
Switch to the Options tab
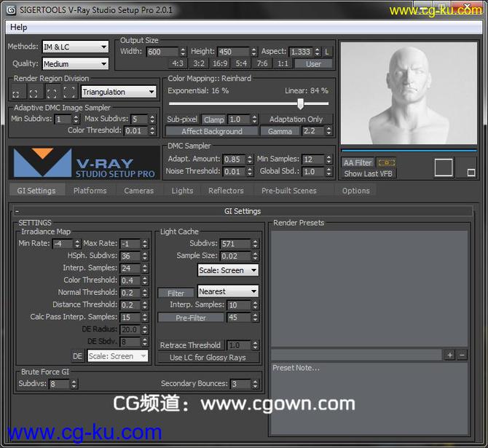coord(356,191)
